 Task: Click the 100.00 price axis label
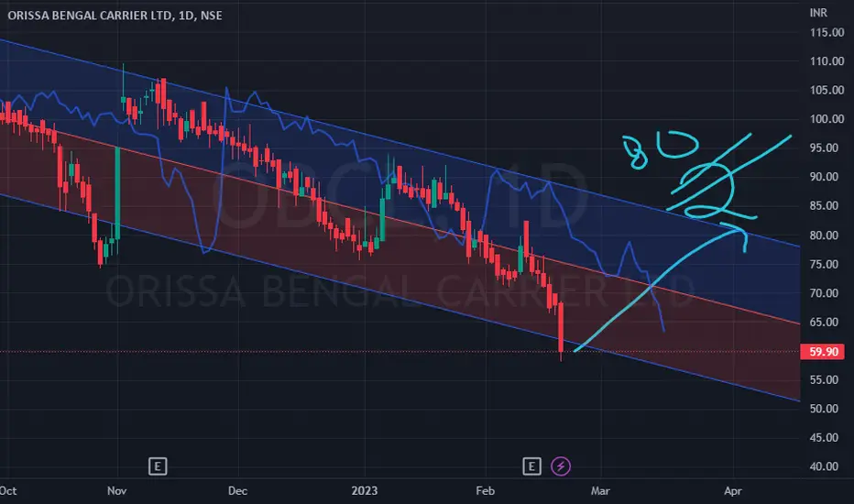coord(827,119)
